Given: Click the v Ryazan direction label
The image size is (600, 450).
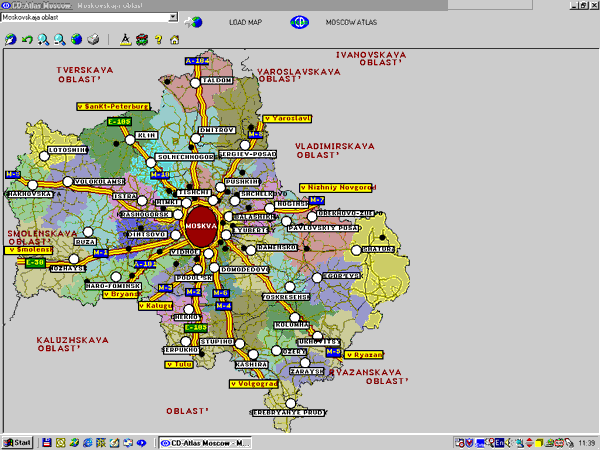Looking at the screenshot, I should click(364, 355).
